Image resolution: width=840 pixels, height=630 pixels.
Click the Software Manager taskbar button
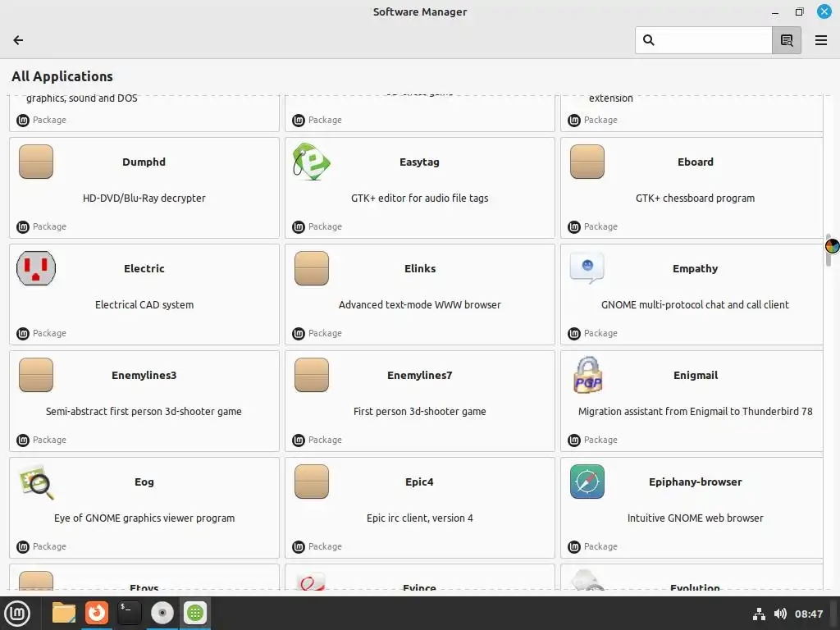(x=195, y=613)
